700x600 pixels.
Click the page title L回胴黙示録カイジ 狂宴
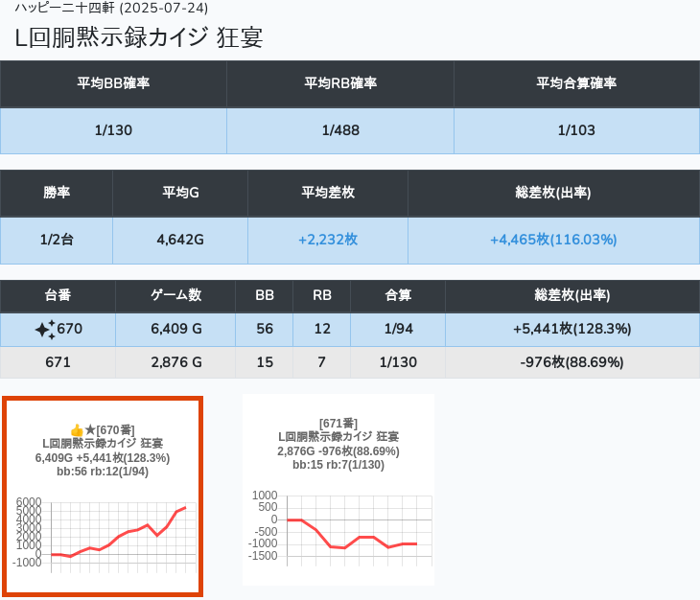139,37
